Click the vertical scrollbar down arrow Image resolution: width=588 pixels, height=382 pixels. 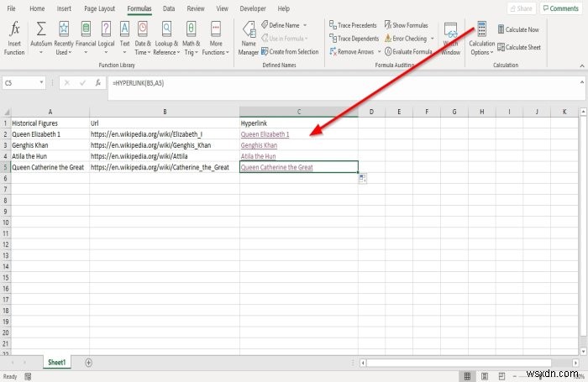click(x=583, y=351)
